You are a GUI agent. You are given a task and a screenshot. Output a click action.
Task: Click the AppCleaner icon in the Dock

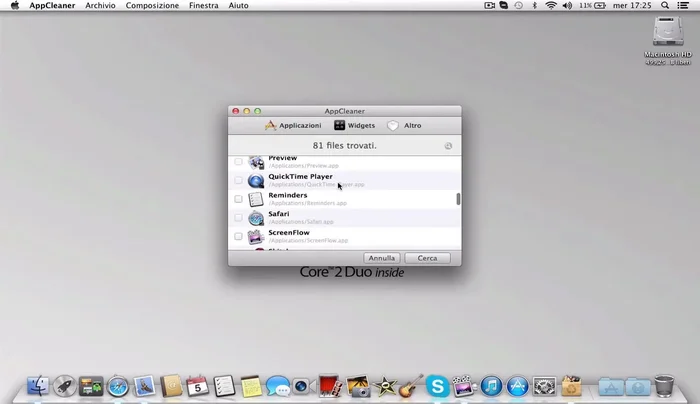coord(571,386)
